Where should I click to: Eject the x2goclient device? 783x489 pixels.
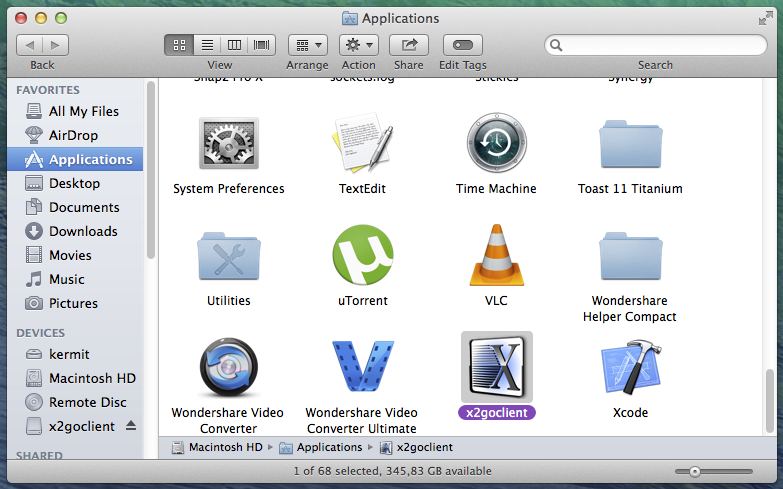(x=132, y=426)
